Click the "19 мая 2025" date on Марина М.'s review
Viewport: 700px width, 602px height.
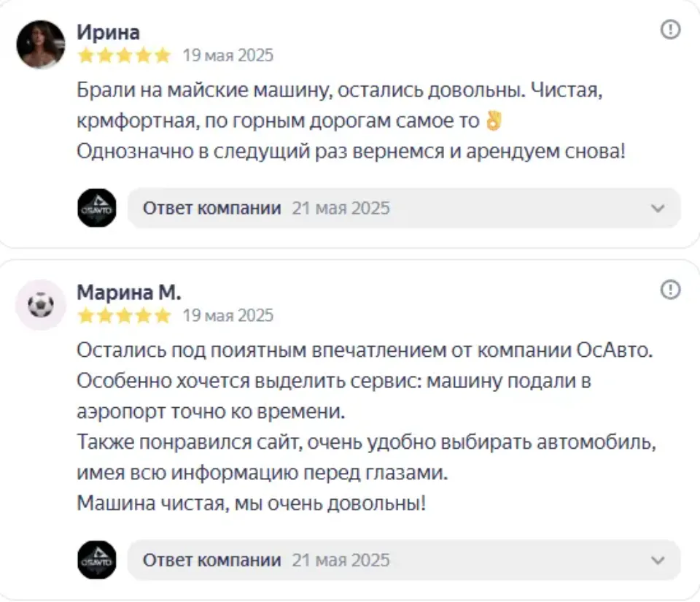coord(227,315)
